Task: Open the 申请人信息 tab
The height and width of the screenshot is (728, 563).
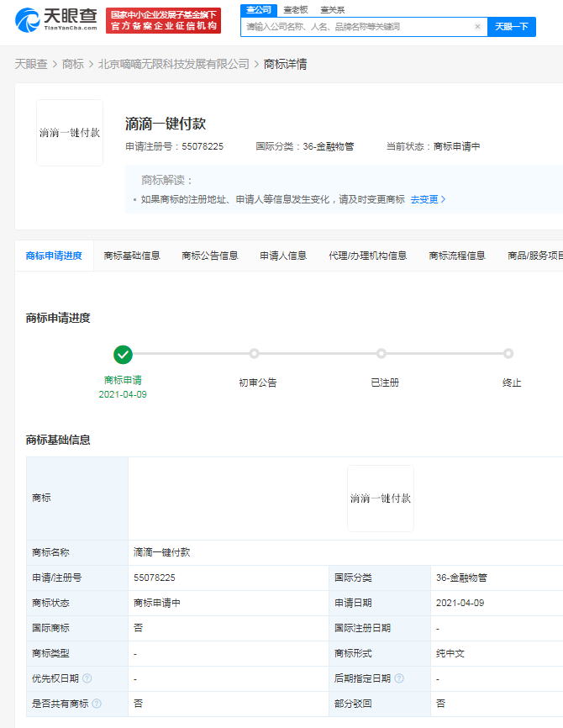Action: tap(283, 256)
